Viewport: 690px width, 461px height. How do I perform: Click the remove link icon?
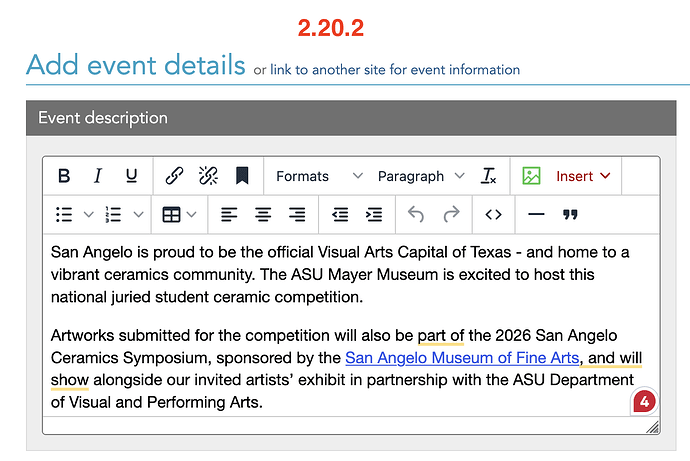pyautogui.click(x=208, y=176)
